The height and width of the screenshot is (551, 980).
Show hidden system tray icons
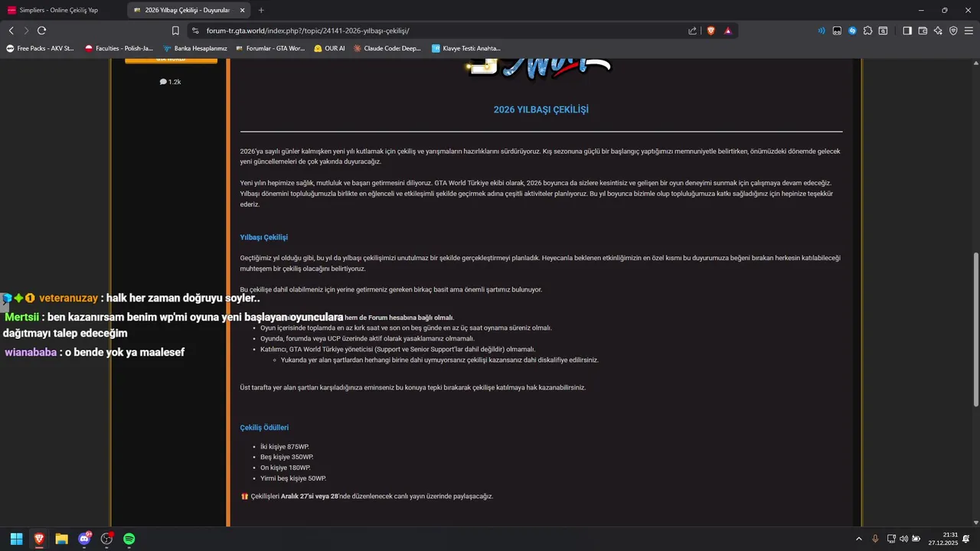click(x=858, y=539)
